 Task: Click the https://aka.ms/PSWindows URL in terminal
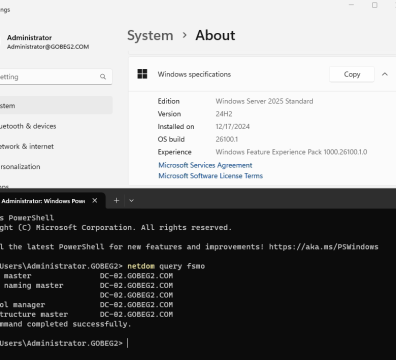click(324, 247)
